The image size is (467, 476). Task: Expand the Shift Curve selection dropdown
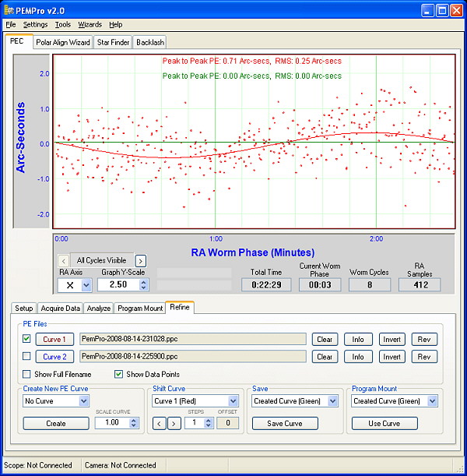click(233, 401)
